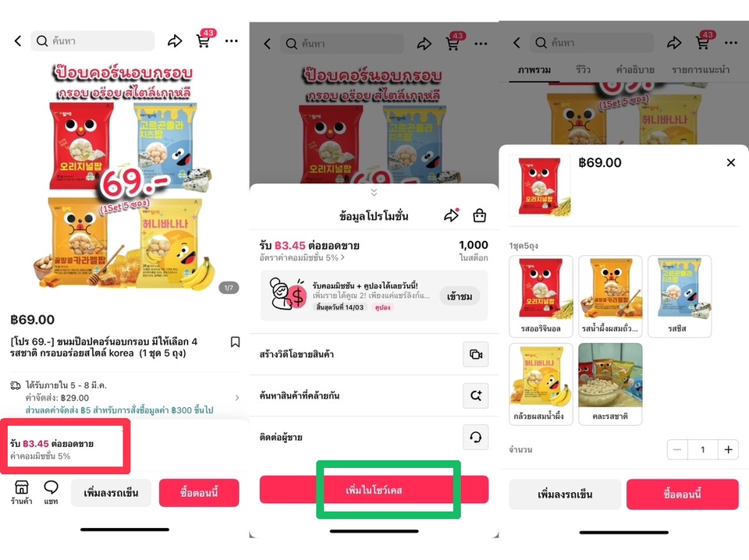Choose the คละรสชาติ mixed flavor option

(610, 384)
